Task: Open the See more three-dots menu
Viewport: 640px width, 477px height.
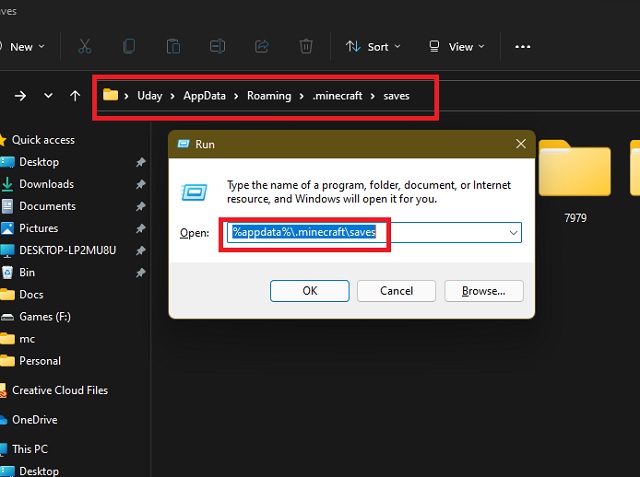Action: [x=522, y=47]
